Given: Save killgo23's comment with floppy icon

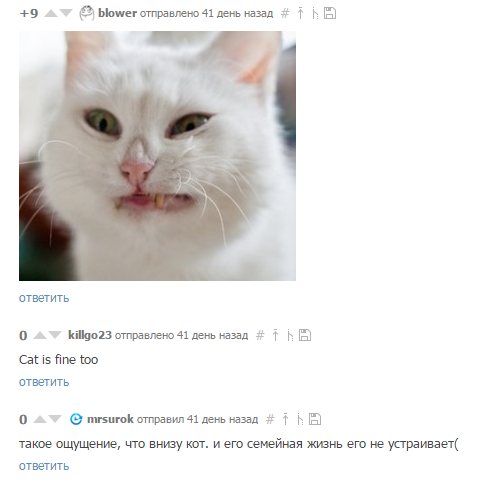Looking at the screenshot, I should click(x=305, y=335).
